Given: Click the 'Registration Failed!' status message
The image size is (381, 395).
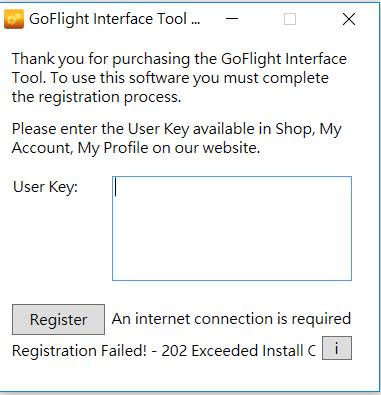Looking at the screenshot, I should tap(79, 351).
